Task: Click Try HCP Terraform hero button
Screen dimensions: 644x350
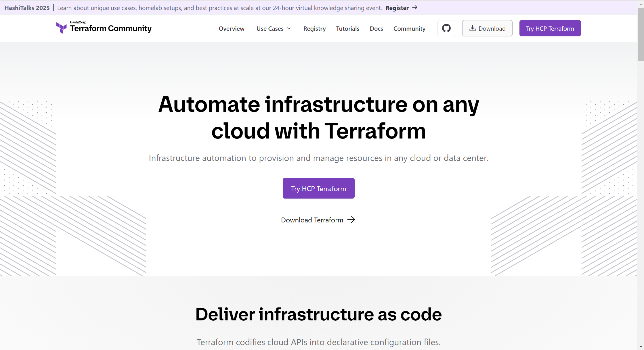Action: (318, 188)
